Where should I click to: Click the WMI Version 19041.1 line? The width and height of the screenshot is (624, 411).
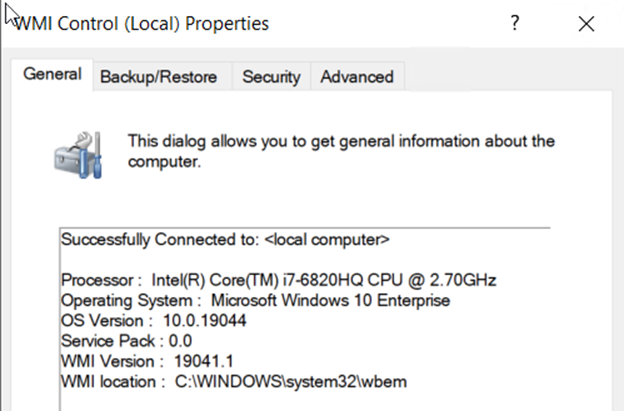tap(147, 361)
